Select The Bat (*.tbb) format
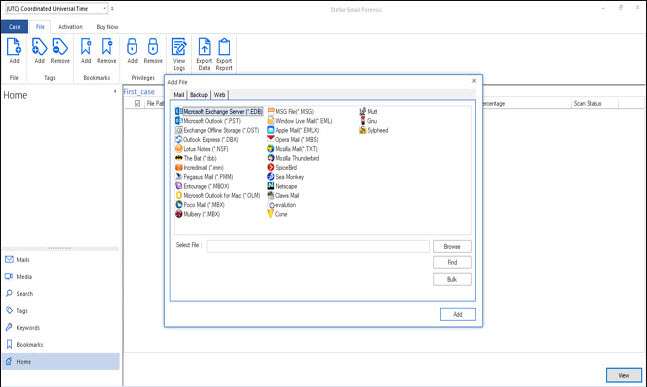Viewport: 647px width, 387px height. pyautogui.click(x=196, y=158)
